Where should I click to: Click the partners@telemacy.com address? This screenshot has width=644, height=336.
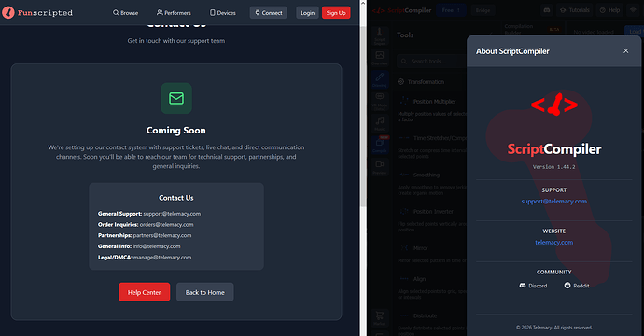(162, 235)
